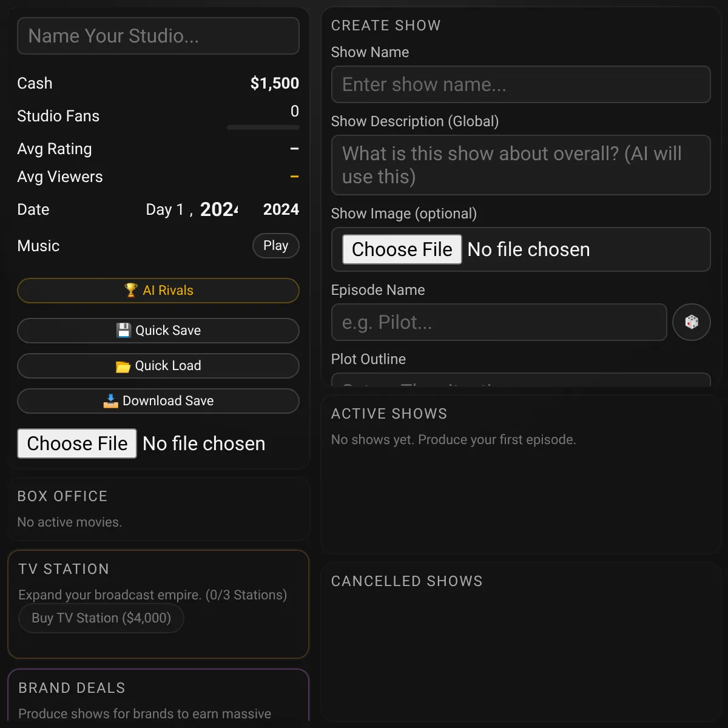Click the Quick Save button label
The height and width of the screenshot is (728, 728).
168,331
